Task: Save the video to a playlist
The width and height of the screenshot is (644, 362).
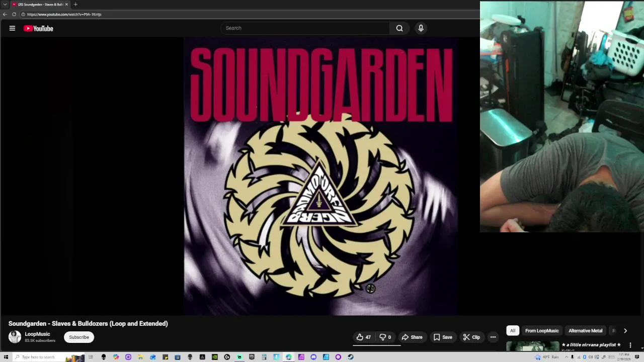Action: [x=443, y=337]
